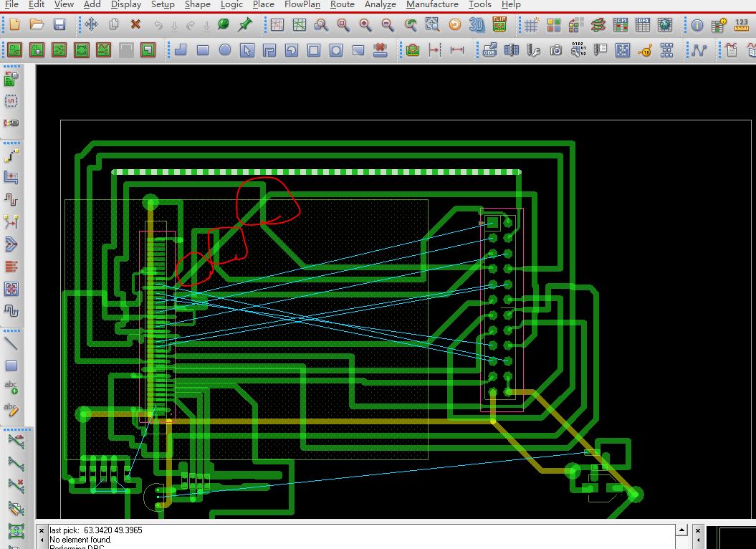
Task: Click the Fix pushpin icon
Action: point(245,24)
